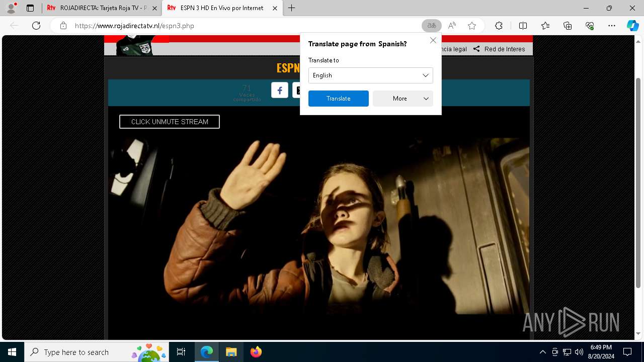Open Browser essentials heart icon
The height and width of the screenshot is (362, 644).
(590, 26)
